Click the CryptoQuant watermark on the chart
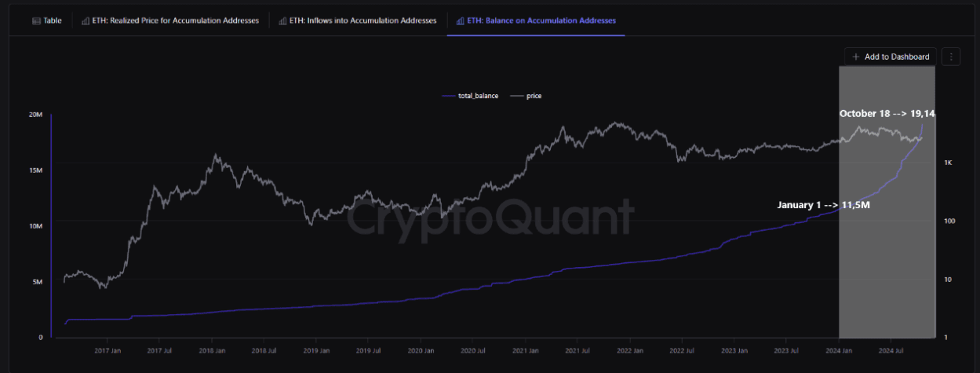Viewport: 980px width, 373px height. 490,216
